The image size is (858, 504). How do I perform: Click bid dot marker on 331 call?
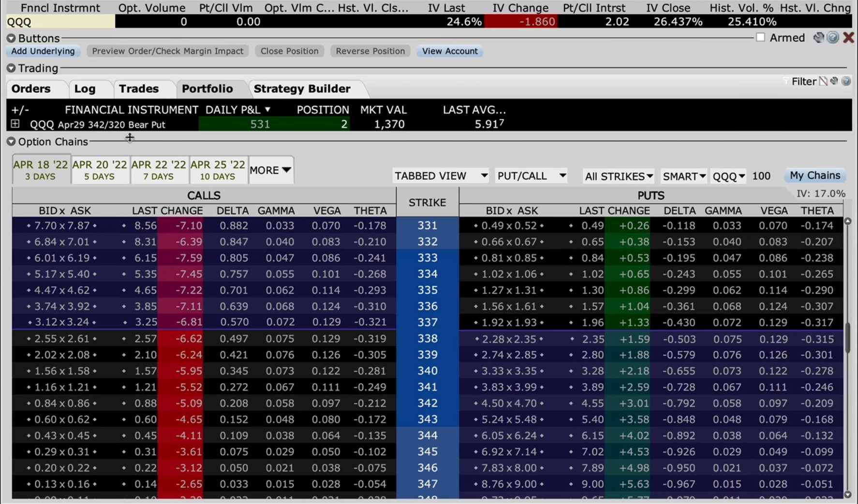(x=29, y=226)
